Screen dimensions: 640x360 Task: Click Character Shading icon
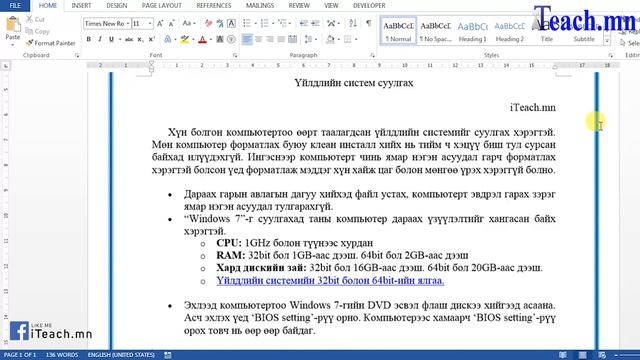[220, 40]
